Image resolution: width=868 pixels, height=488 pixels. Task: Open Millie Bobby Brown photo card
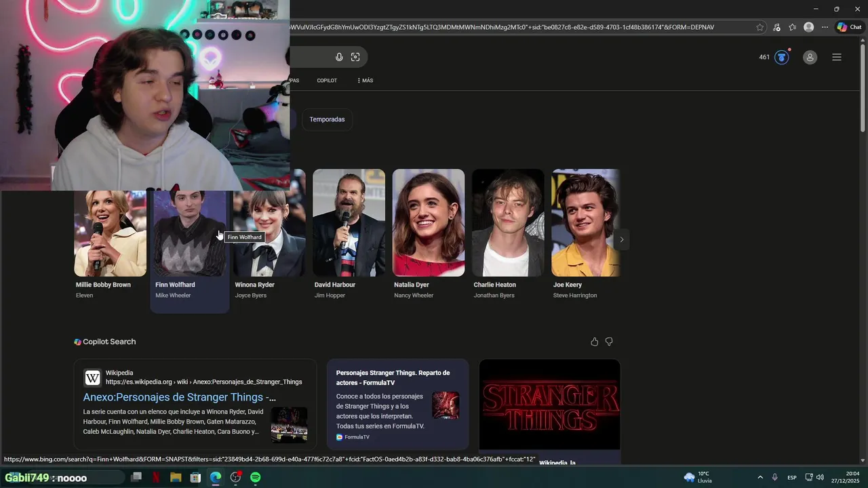click(110, 232)
